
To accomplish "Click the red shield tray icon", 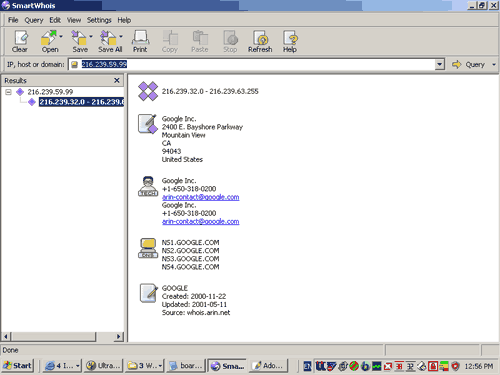I will click(x=455, y=366).
